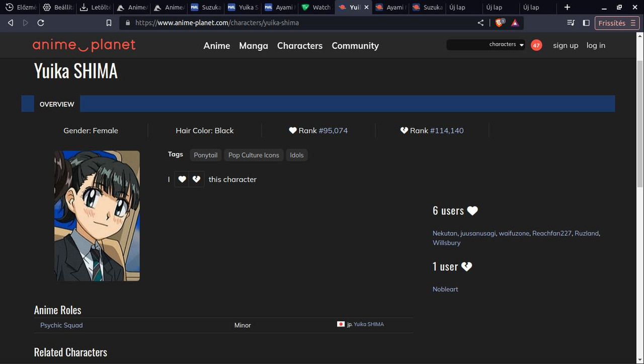Click the Frissítés update button
Screen dimensions: 644x364
pyautogui.click(x=617, y=23)
